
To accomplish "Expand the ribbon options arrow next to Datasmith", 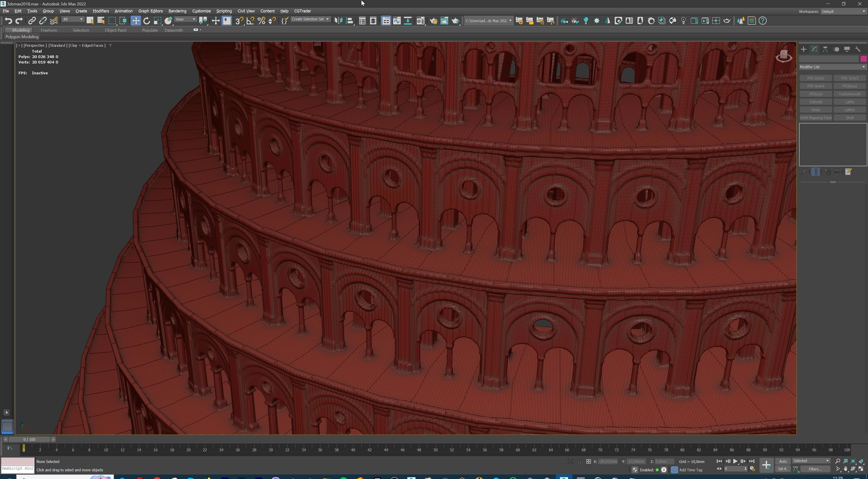I will 200,30.
